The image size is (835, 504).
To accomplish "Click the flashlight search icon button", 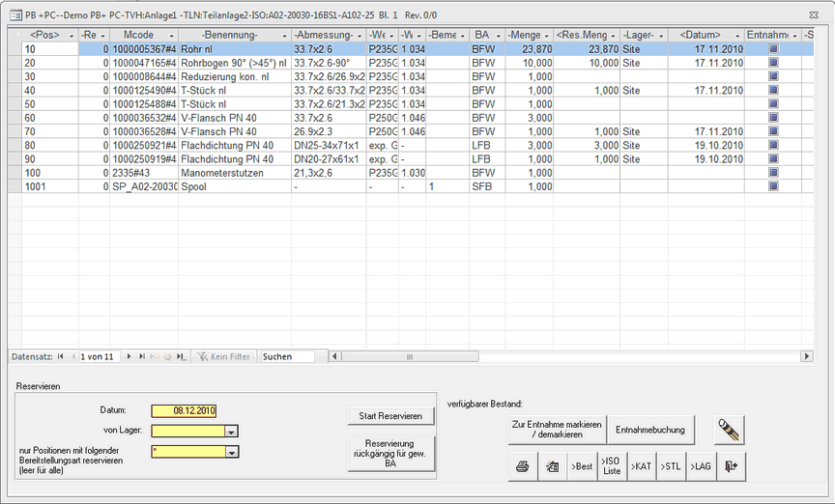I will point(730,430).
